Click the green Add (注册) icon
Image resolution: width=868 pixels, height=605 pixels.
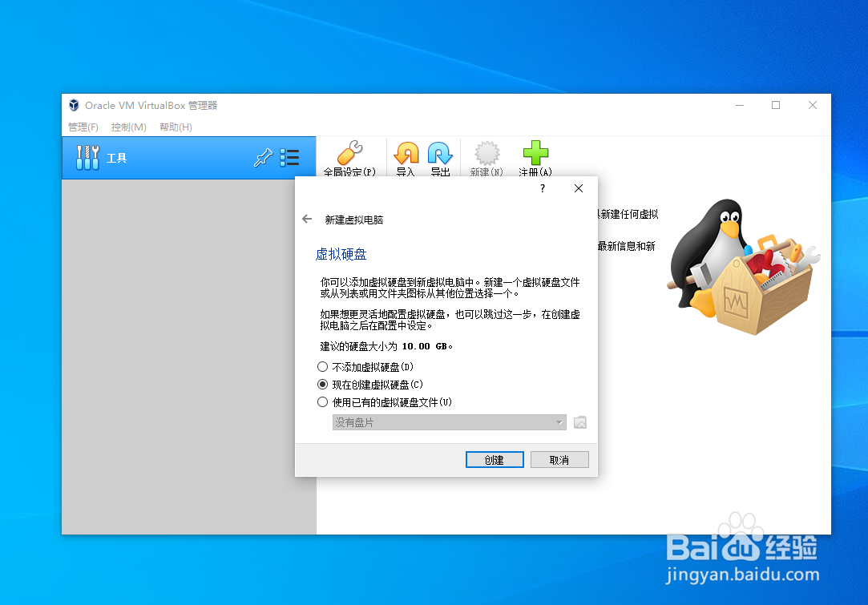[535, 153]
